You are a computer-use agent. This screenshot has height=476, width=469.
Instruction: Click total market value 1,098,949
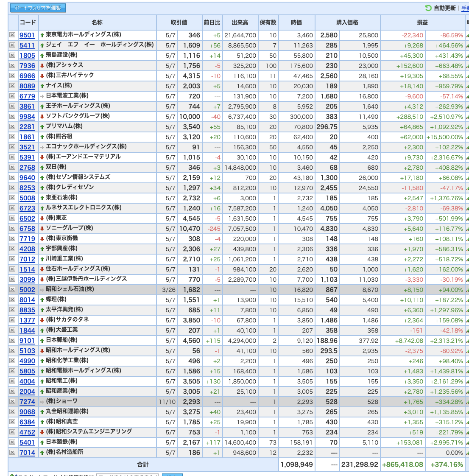pos(297,465)
